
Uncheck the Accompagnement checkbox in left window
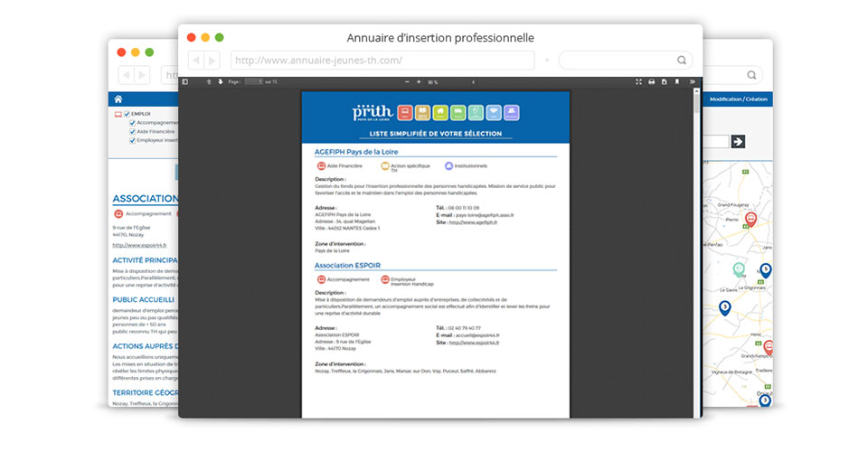(132, 123)
